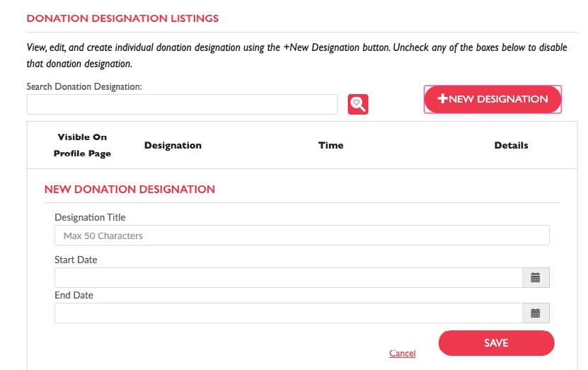Open the End Date calendar picker
The image size is (588, 370).
[x=536, y=313]
